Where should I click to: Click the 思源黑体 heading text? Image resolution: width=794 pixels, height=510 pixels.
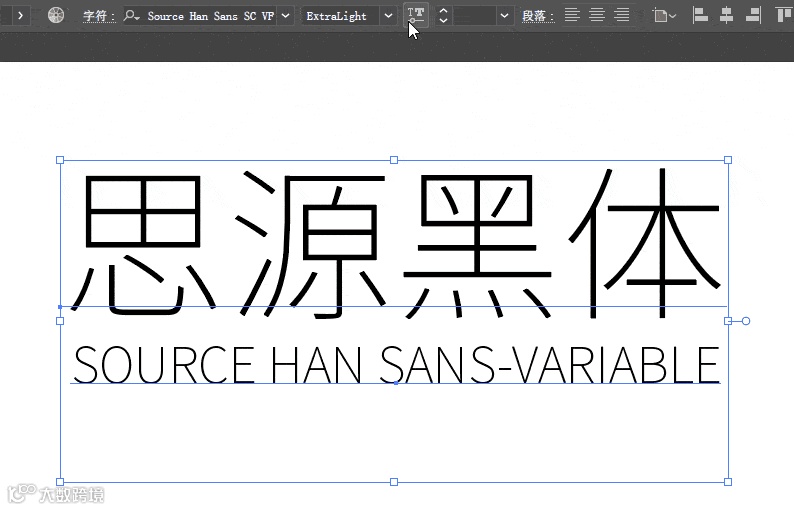[x=396, y=244]
